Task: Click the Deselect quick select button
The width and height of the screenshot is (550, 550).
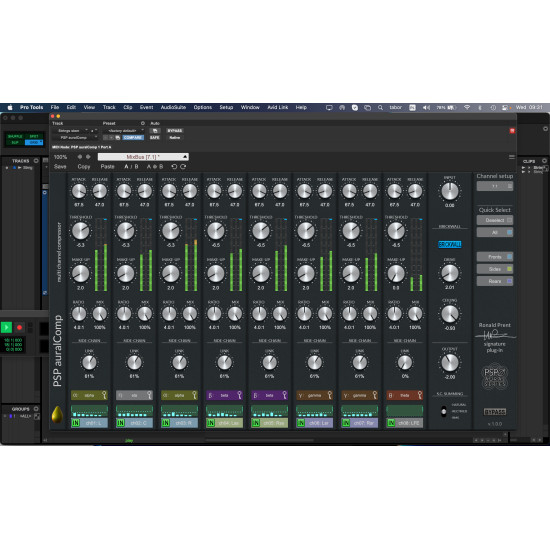Action: click(495, 220)
